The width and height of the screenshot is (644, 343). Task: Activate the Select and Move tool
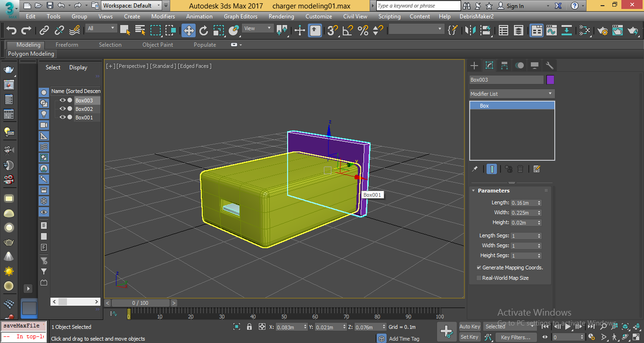click(189, 31)
